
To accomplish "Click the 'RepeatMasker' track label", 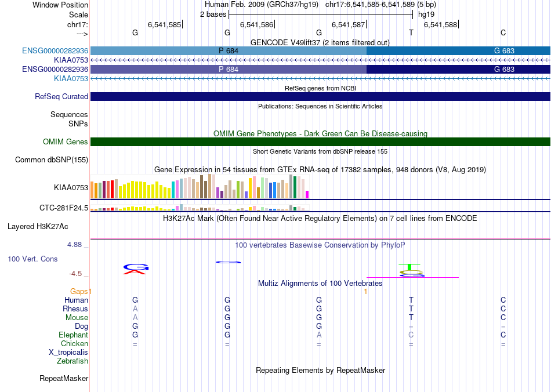I will tap(64, 378).
